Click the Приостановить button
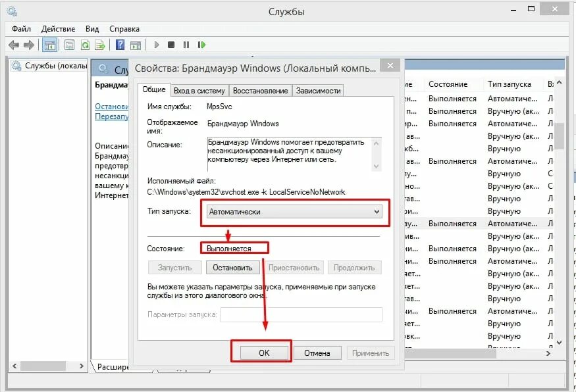The image size is (576, 392). tap(294, 268)
